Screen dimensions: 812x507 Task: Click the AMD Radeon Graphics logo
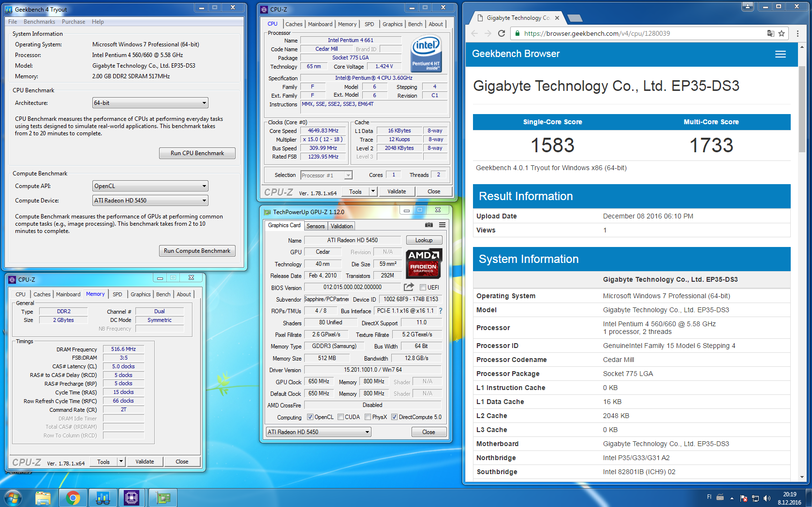(424, 263)
